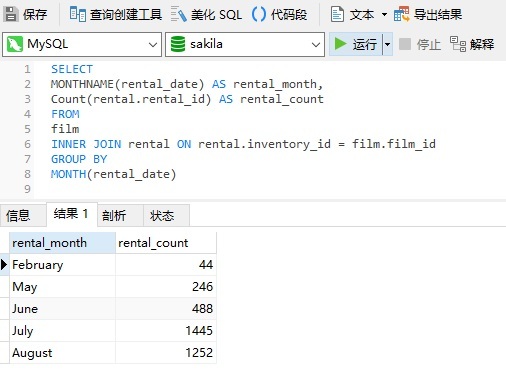Switch to the Info (信息) tab
Image resolution: width=506 pixels, height=372 pixels.
click(18, 216)
